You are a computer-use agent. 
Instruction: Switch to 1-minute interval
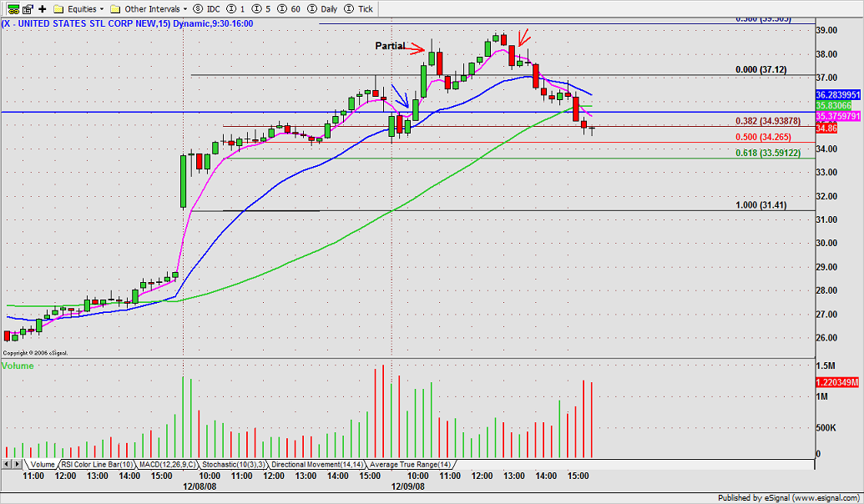[x=236, y=9]
